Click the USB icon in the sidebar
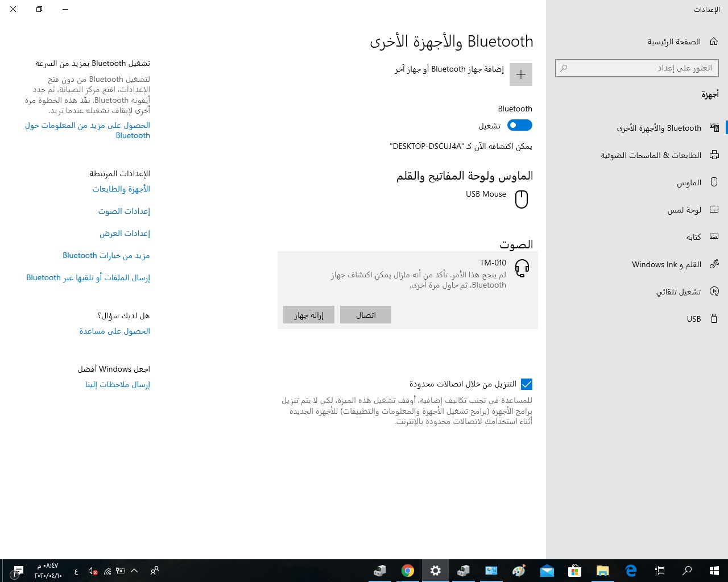Image resolution: width=728 pixels, height=582 pixels. coord(714,319)
